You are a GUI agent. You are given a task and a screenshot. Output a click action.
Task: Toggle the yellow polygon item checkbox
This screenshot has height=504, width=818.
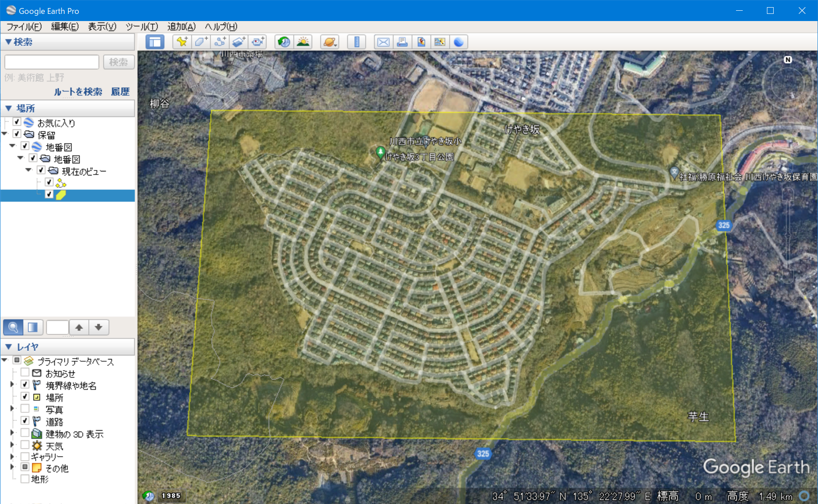pos(49,194)
